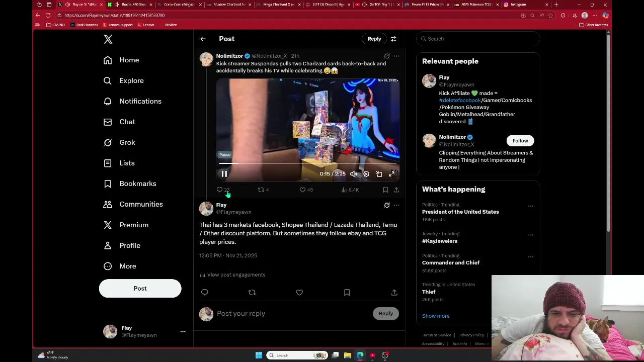Click the X search box
The image size is (644, 362).
(478, 39)
